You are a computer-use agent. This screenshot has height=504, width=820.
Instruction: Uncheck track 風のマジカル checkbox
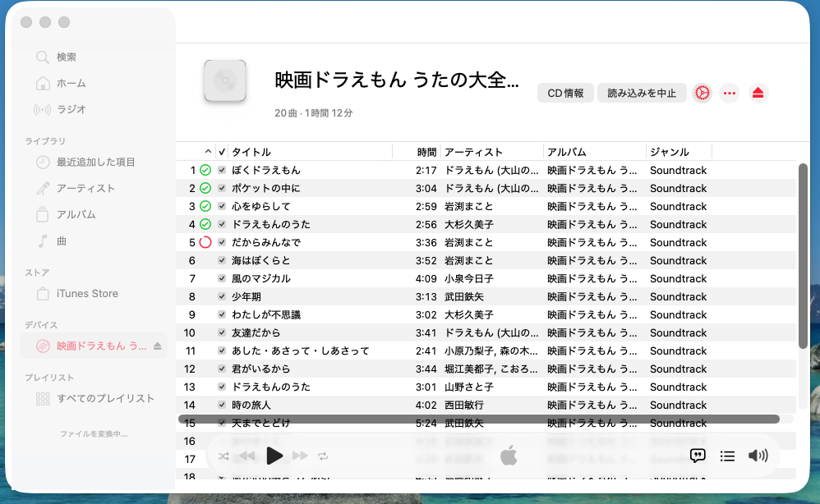tap(222, 277)
